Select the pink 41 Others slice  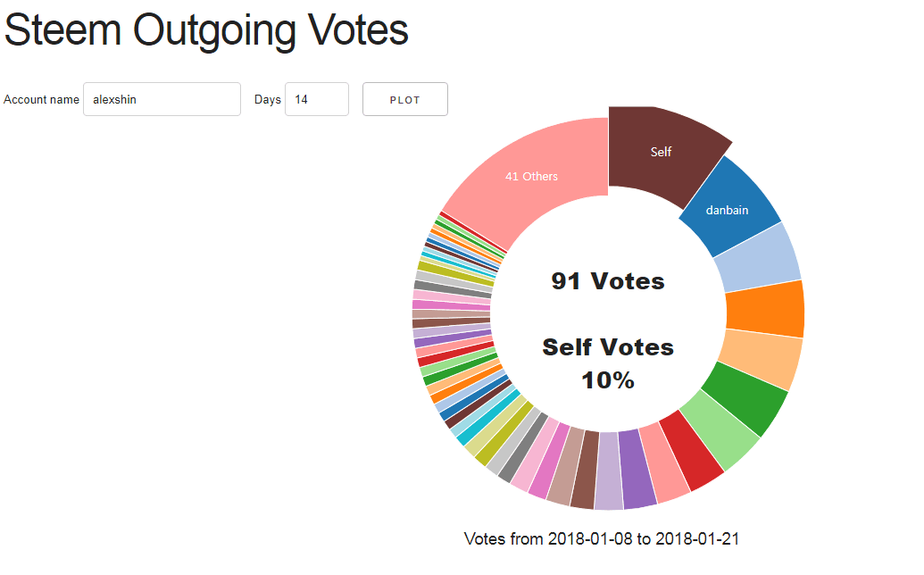click(x=530, y=177)
